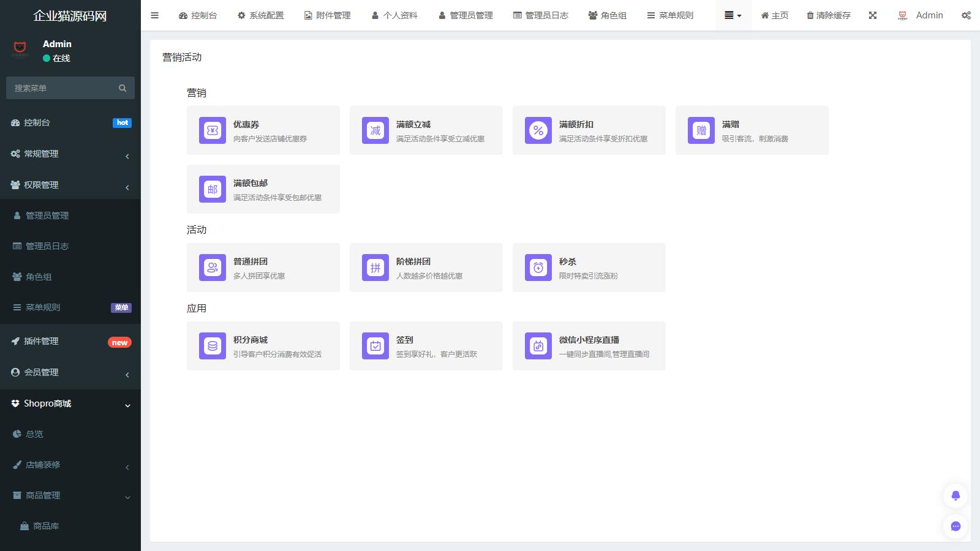The height and width of the screenshot is (551, 980).
Task: Click 清除缓存 to clear the cache
Action: [x=828, y=15]
